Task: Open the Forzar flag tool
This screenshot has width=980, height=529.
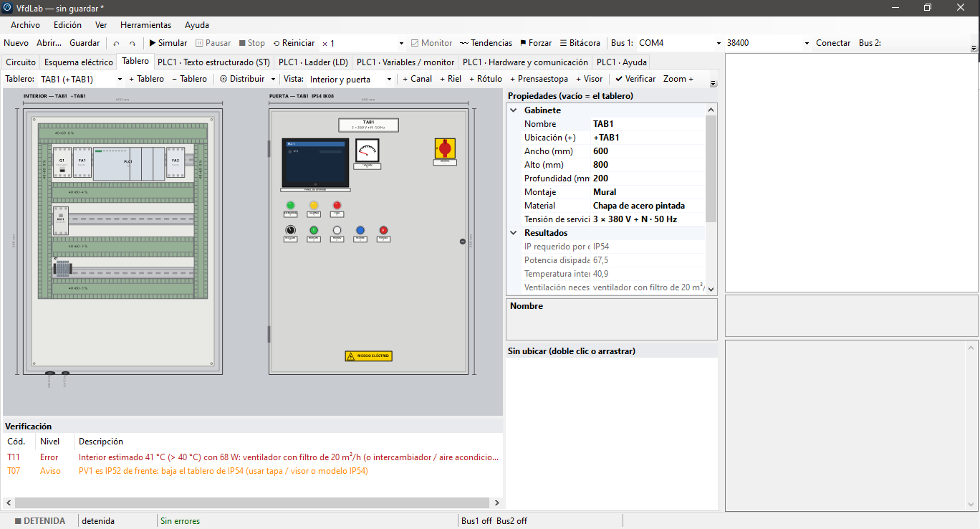Action: tap(536, 43)
